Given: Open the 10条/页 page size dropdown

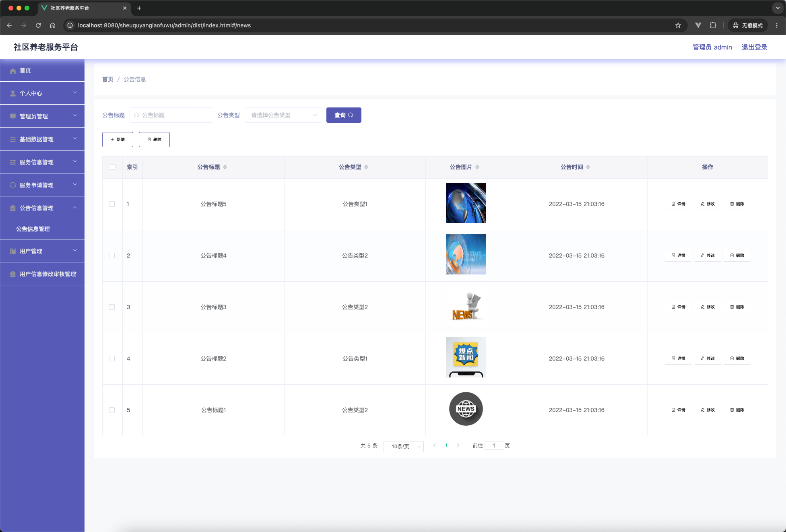Looking at the screenshot, I should click(x=404, y=446).
